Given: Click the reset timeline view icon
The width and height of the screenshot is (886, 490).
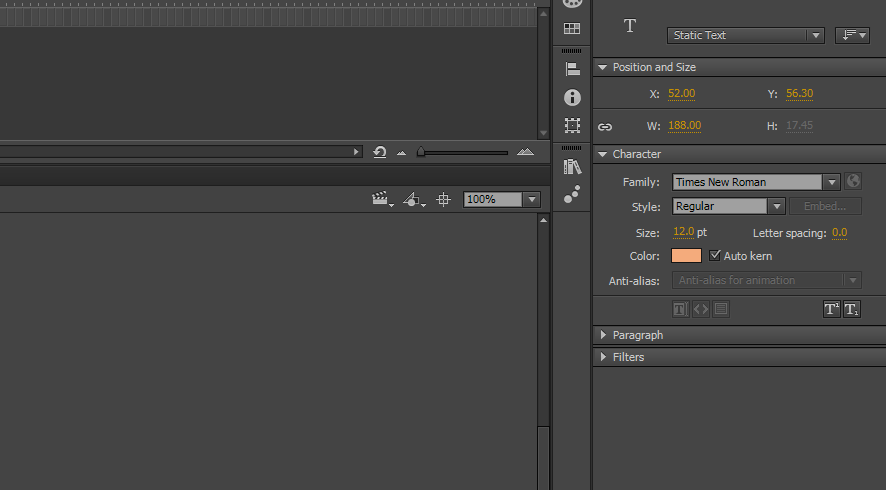Looking at the screenshot, I should click(380, 152).
